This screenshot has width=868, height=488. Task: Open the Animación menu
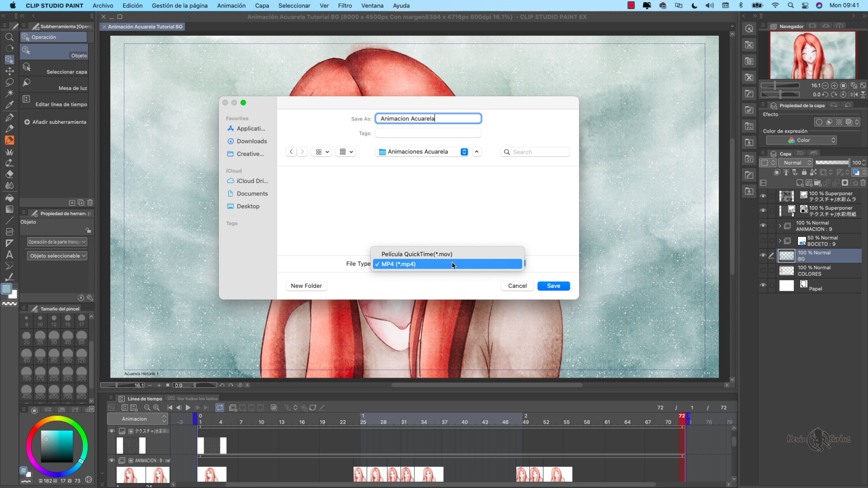click(x=231, y=6)
